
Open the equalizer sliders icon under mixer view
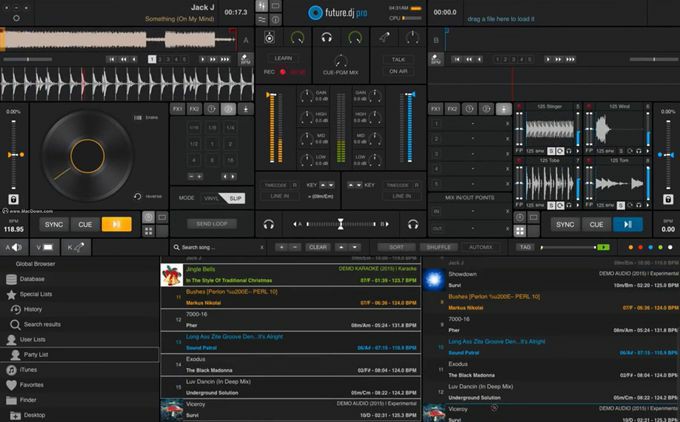pyautogui.click(x=262, y=20)
